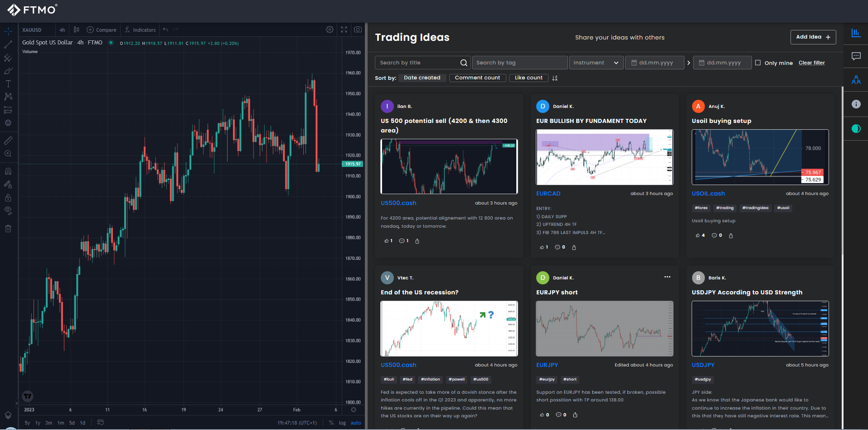
Task: Sort ideas by Comment count
Action: [x=477, y=78]
